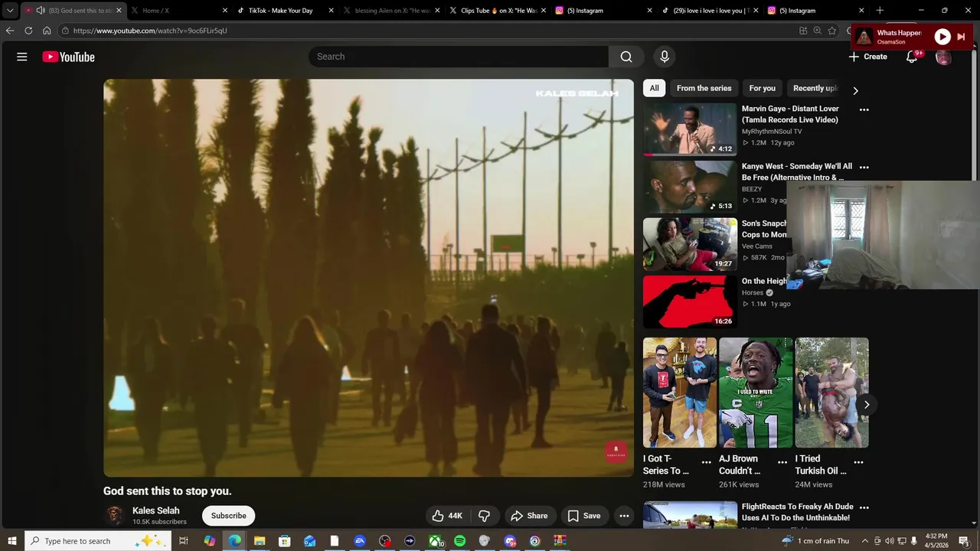This screenshot has height=551, width=980.
Task: Open options for the Turkish Oil short
Action: coord(858,462)
